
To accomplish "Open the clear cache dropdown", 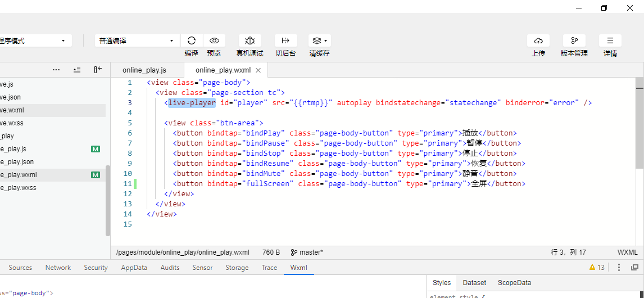I will (x=319, y=40).
